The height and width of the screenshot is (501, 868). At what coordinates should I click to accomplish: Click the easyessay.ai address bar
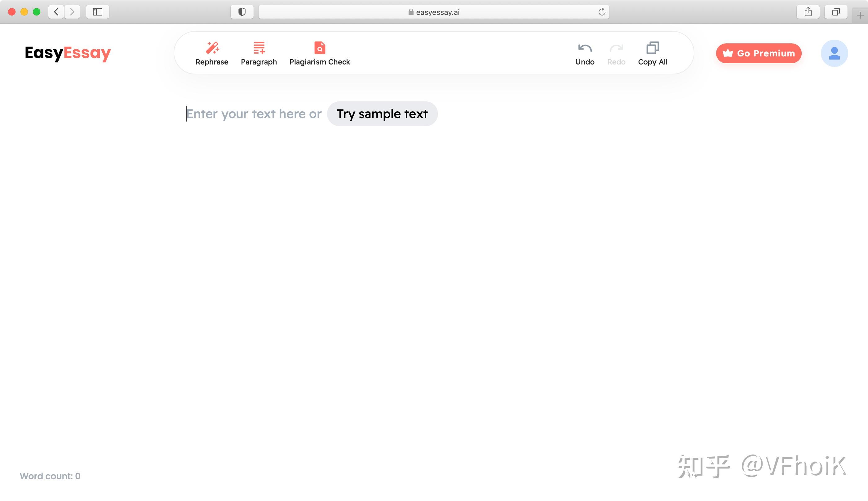[433, 12]
